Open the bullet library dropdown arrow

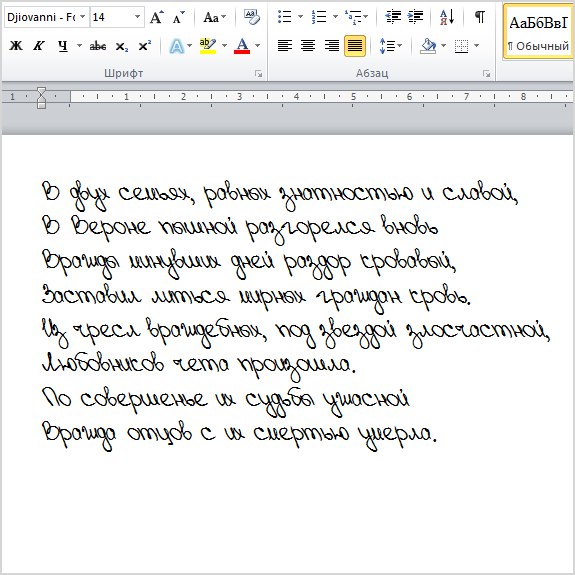click(300, 17)
